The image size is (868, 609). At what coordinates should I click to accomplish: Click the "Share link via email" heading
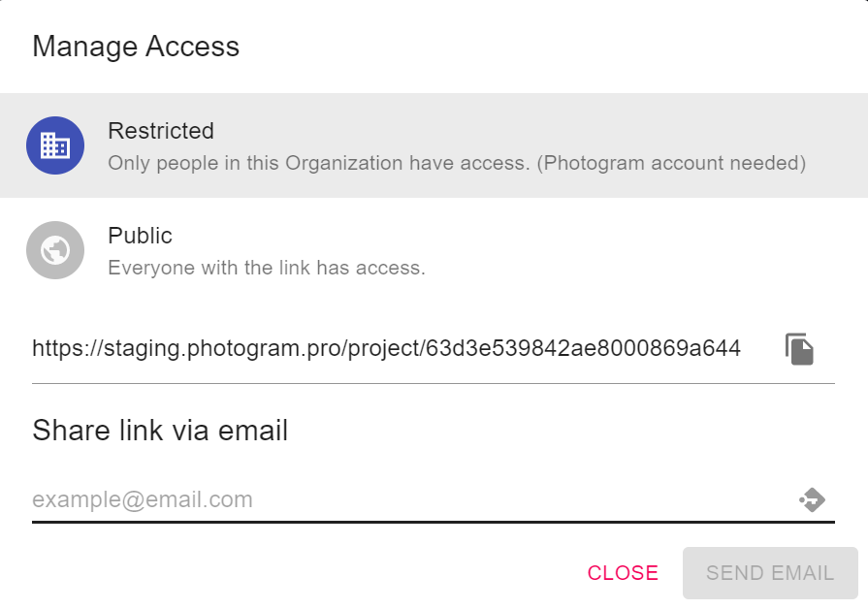click(x=160, y=431)
